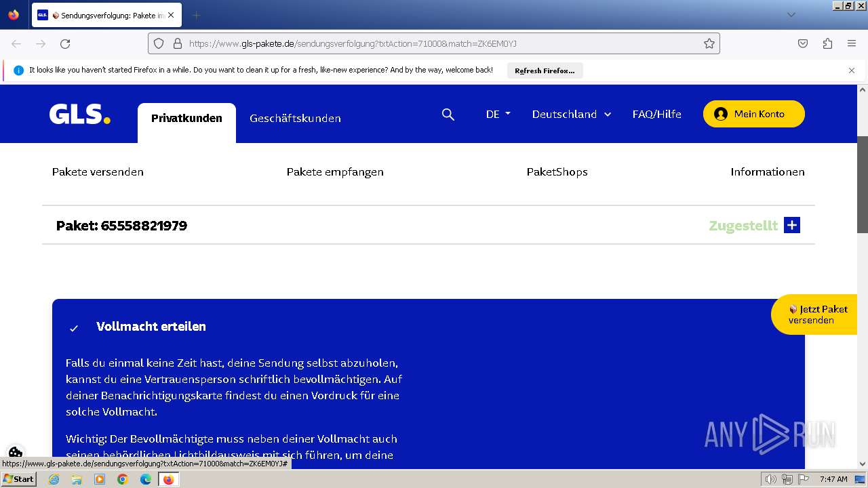
Task: Click the Mein Konto button
Action: click(x=753, y=114)
